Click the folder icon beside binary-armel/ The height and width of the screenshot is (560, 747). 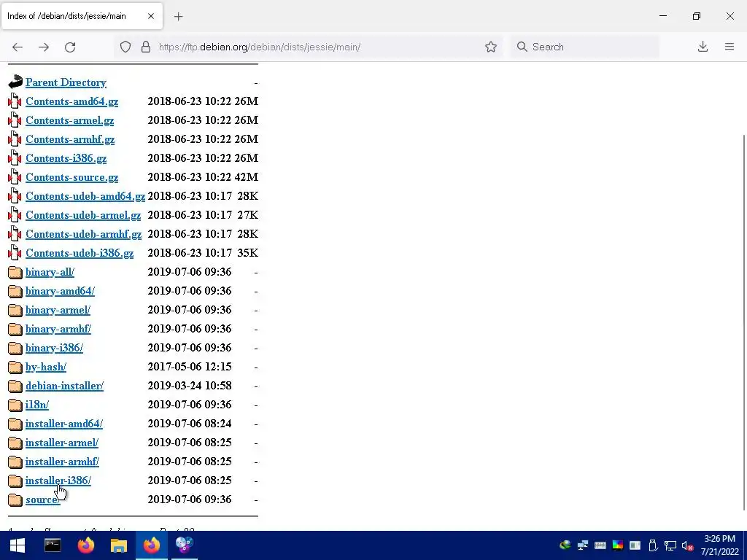tap(15, 310)
